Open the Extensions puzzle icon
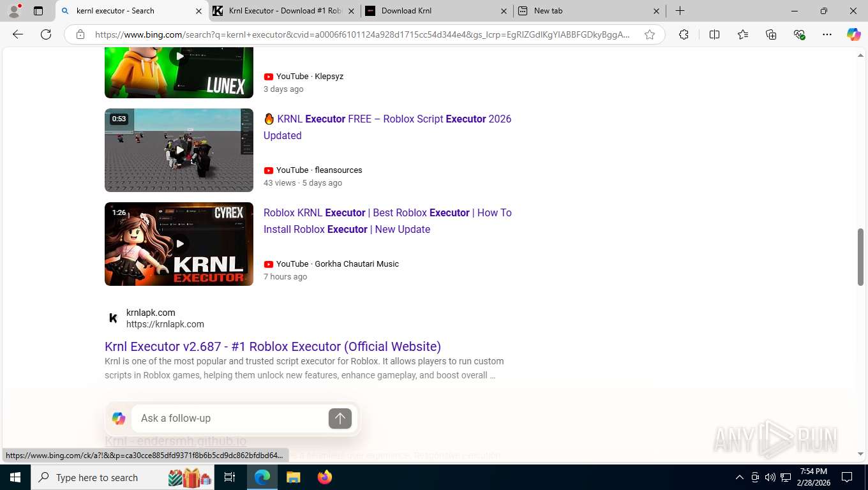This screenshot has width=868, height=490. [684, 34]
